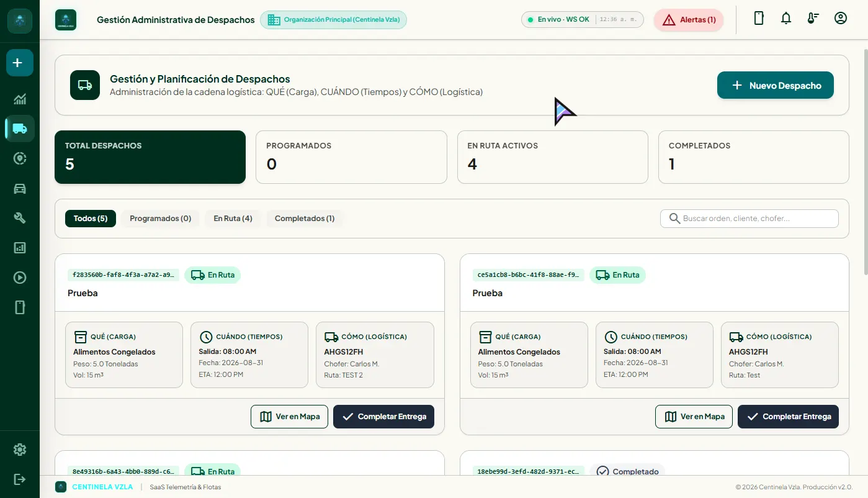
Task: Click the clock icon in the ce5a1cb8 card
Action: tap(611, 337)
